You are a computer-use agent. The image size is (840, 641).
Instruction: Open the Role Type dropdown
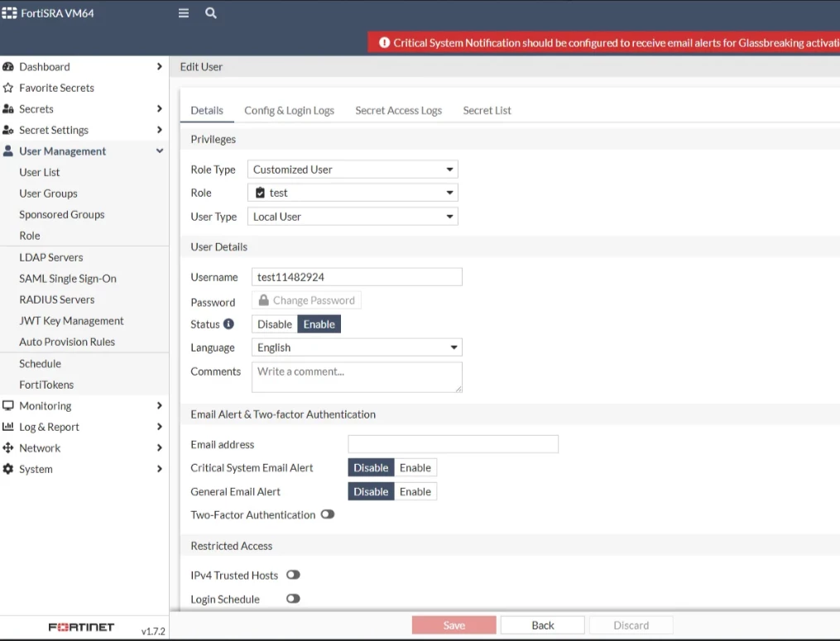coord(353,170)
